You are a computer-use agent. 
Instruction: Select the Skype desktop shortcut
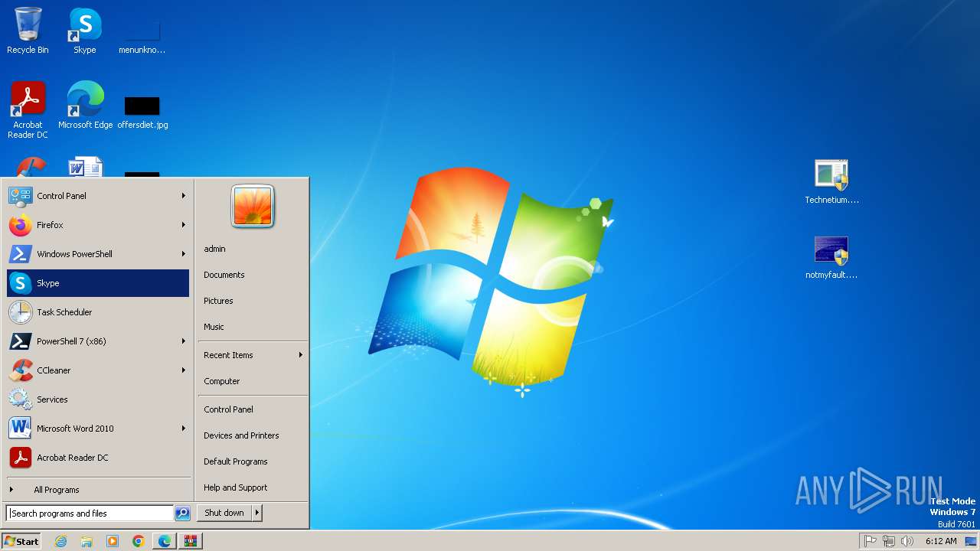85,31
